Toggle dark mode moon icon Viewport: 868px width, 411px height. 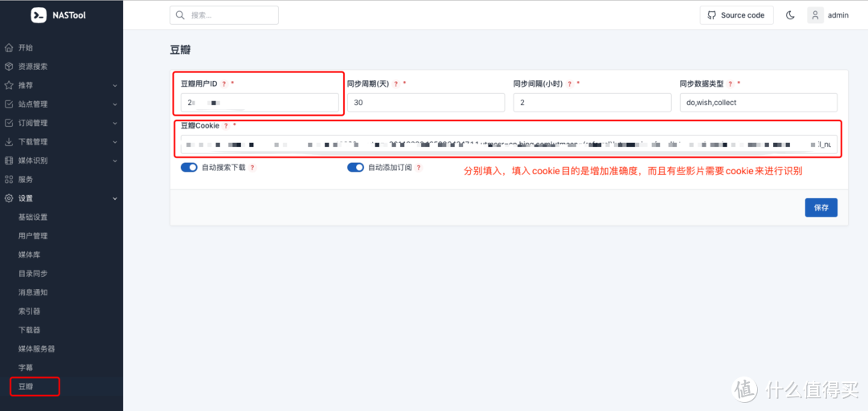tap(790, 15)
